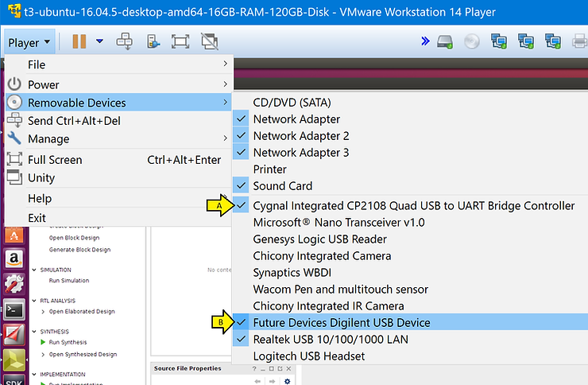Viewport: 588px width, 385px height.
Task: Click Run Simulation in the flow navigator
Action: 68,281
